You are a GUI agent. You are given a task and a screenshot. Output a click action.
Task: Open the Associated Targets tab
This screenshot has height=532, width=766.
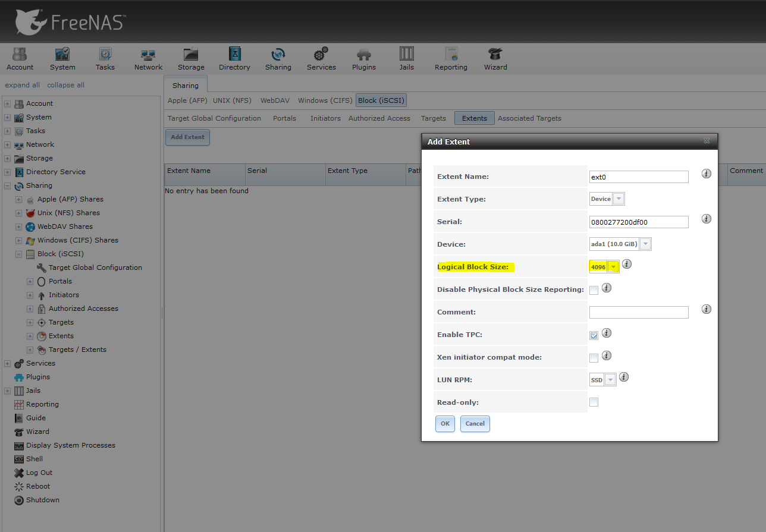[x=529, y=118]
